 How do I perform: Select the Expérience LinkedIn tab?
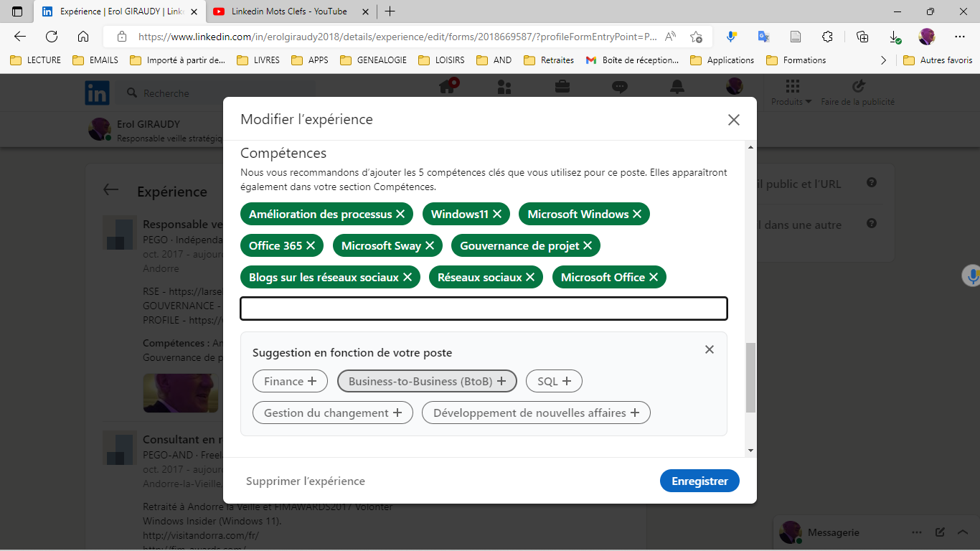coord(120,11)
